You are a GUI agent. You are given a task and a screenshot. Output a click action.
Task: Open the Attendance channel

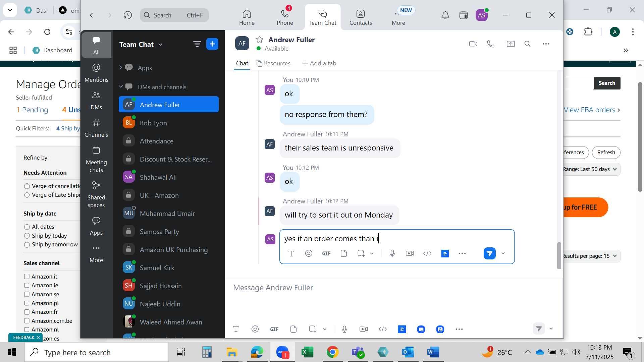coord(169,141)
